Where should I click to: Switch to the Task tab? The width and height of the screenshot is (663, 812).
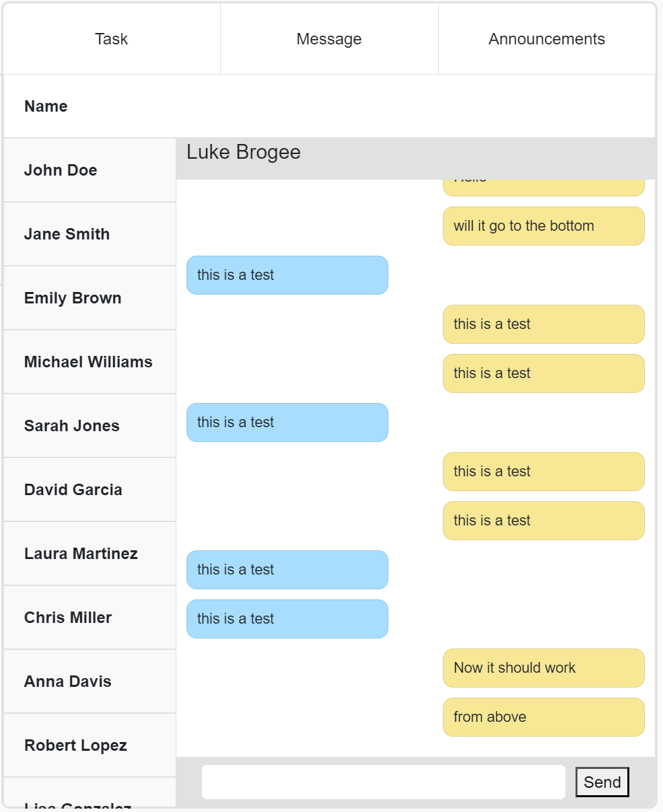point(111,38)
